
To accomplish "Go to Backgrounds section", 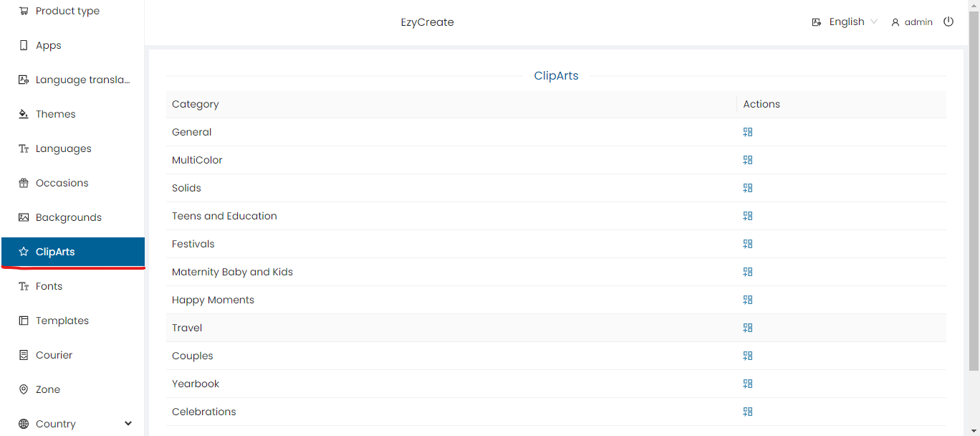I will (72, 217).
